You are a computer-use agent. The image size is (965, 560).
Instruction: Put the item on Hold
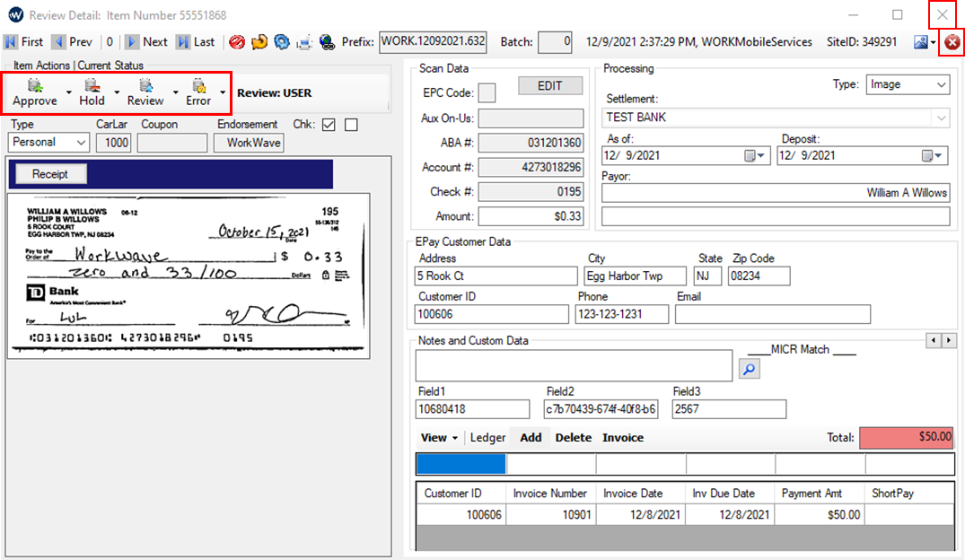pyautogui.click(x=92, y=92)
